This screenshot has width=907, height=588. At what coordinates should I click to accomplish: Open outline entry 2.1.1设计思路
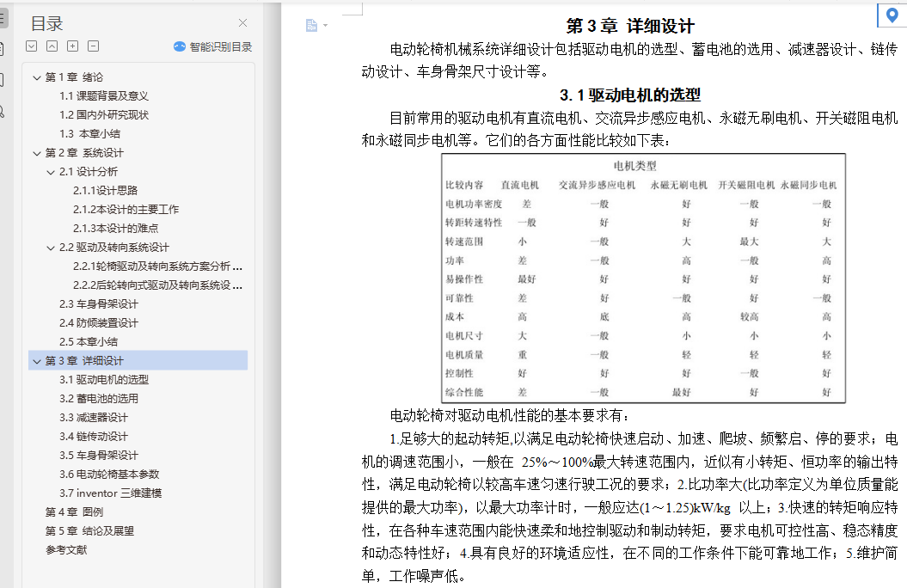pos(105,191)
